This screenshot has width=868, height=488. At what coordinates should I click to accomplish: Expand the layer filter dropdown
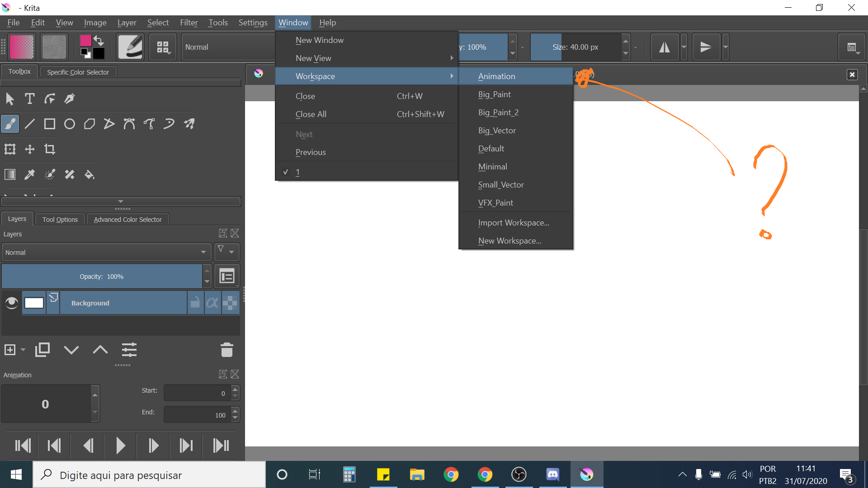click(x=226, y=252)
